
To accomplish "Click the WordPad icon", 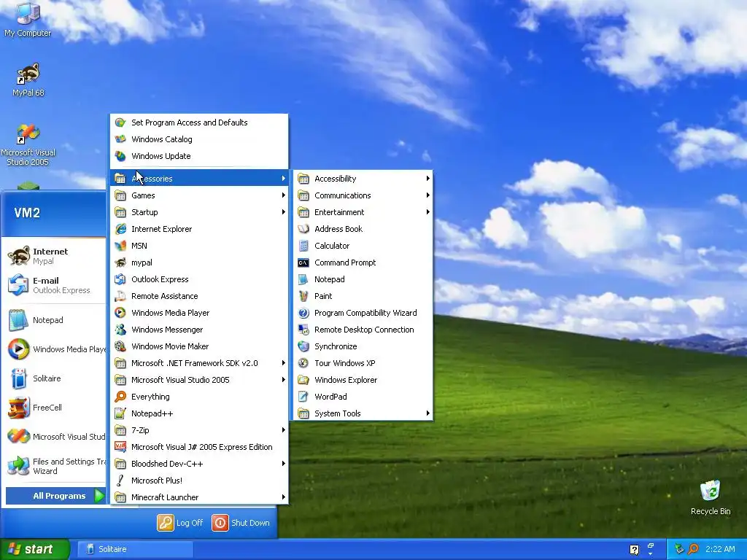I will point(303,397).
